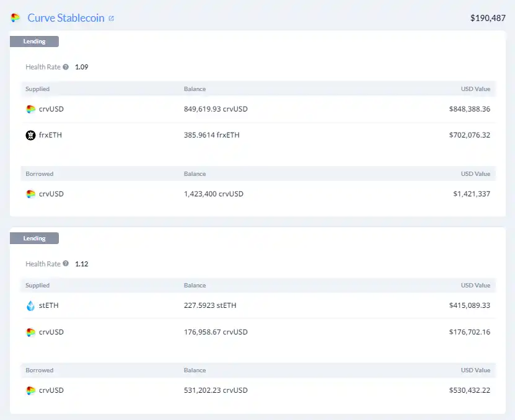Screen dimensions: 515x420
Task: Click the help icon next to Health Rate 1.12
Action: click(x=66, y=263)
